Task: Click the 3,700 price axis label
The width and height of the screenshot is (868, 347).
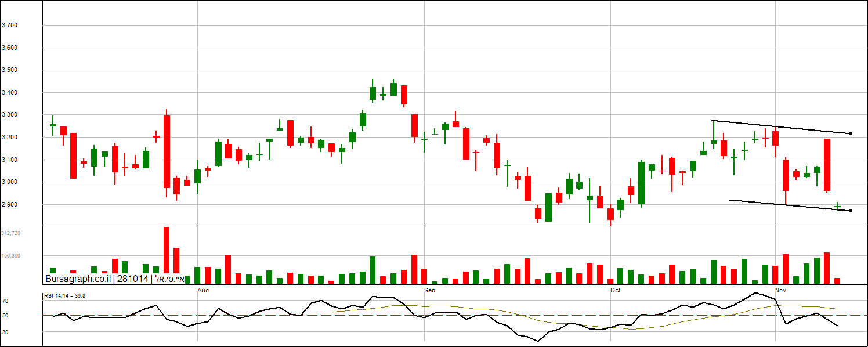Action: 10,26
